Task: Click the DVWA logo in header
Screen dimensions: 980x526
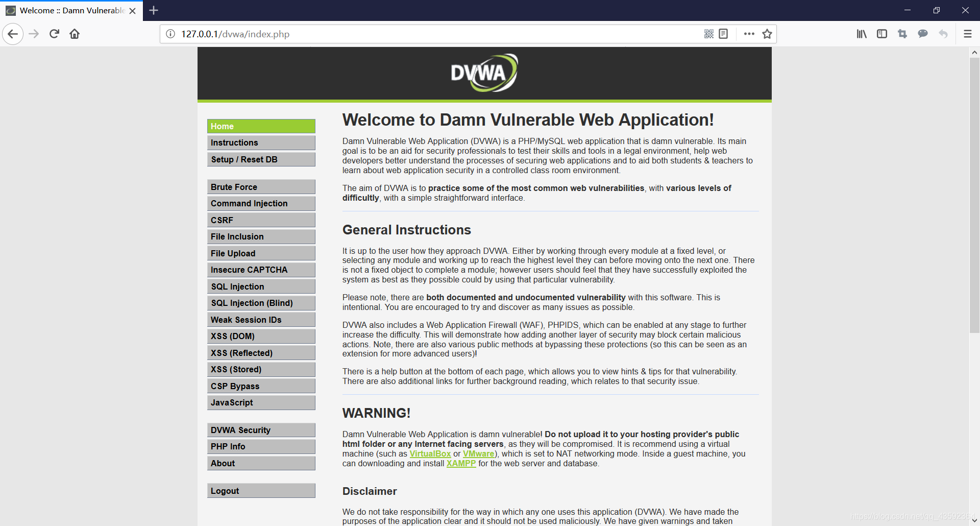Action: pyautogui.click(x=484, y=73)
